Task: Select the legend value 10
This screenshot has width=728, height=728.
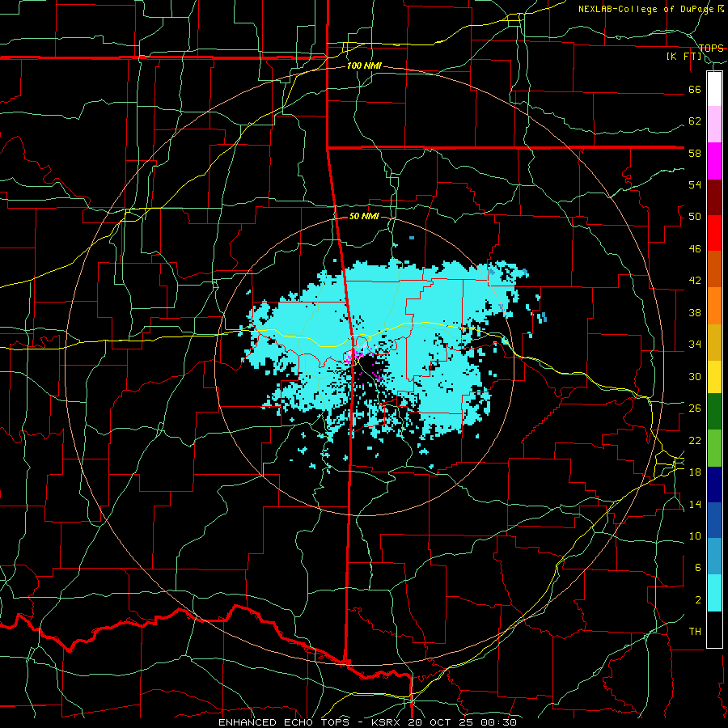Action: (x=695, y=535)
